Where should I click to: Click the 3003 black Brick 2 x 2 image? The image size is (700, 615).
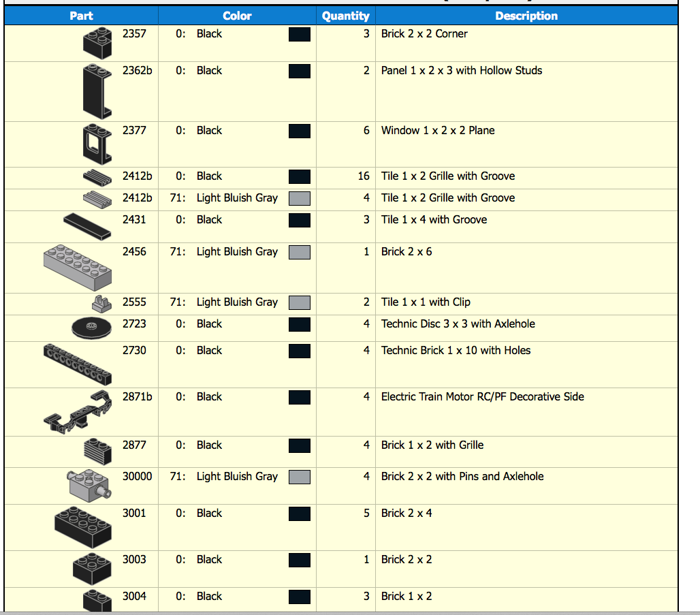(92, 569)
